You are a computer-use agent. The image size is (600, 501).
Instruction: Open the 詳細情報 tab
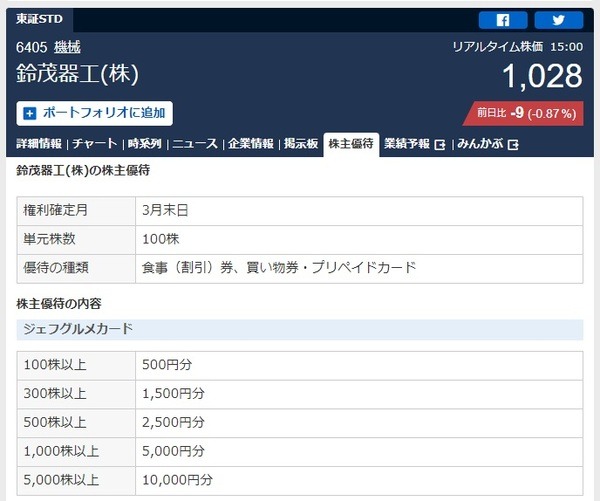tap(39, 144)
